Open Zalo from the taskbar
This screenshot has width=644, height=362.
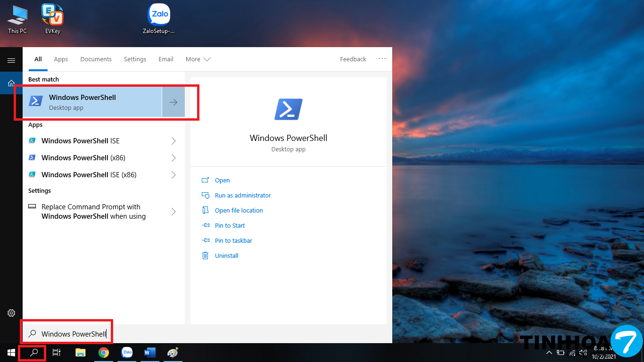coord(127,353)
